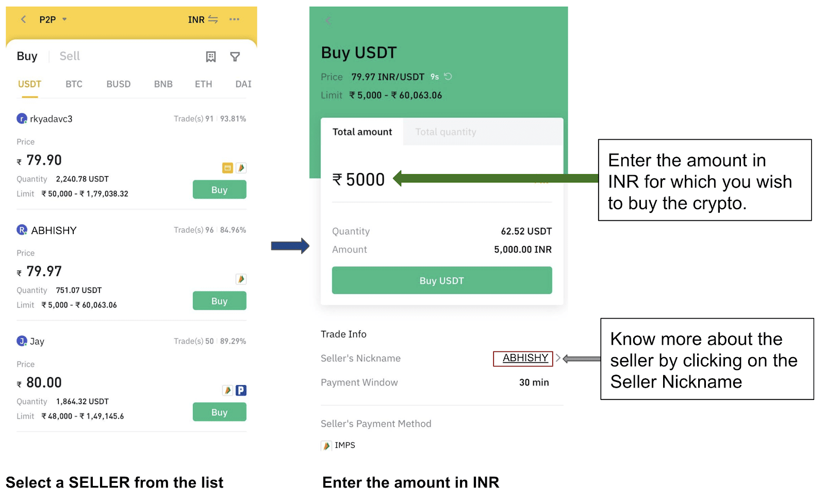This screenshot has height=504, width=825.
Task: Switch currency using the INR selector
Action: tap(203, 20)
